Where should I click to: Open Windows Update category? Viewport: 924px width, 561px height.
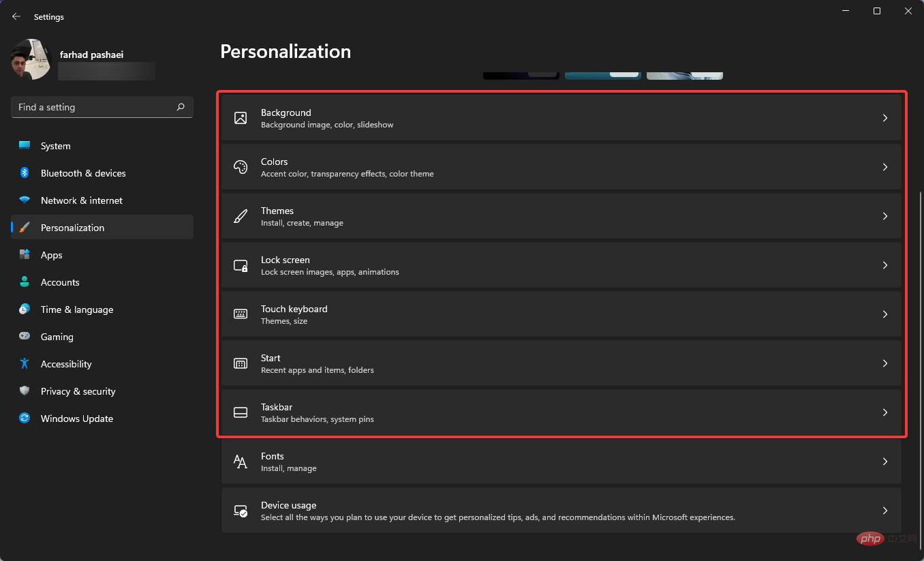pyautogui.click(x=102, y=419)
